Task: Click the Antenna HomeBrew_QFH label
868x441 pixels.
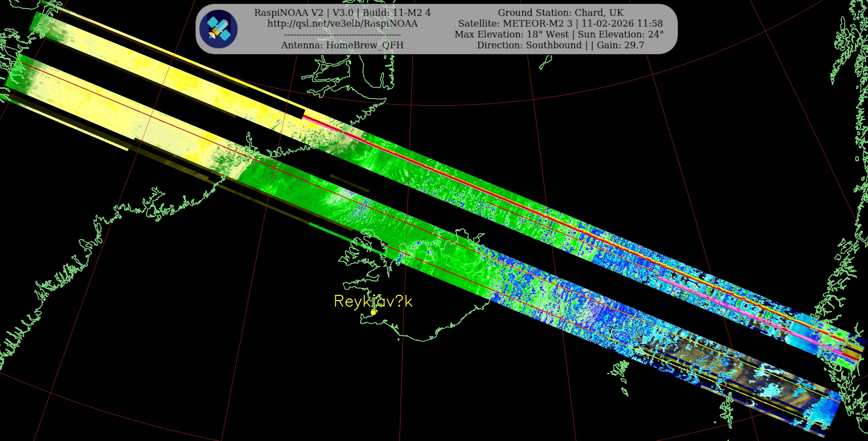Action: [x=342, y=45]
